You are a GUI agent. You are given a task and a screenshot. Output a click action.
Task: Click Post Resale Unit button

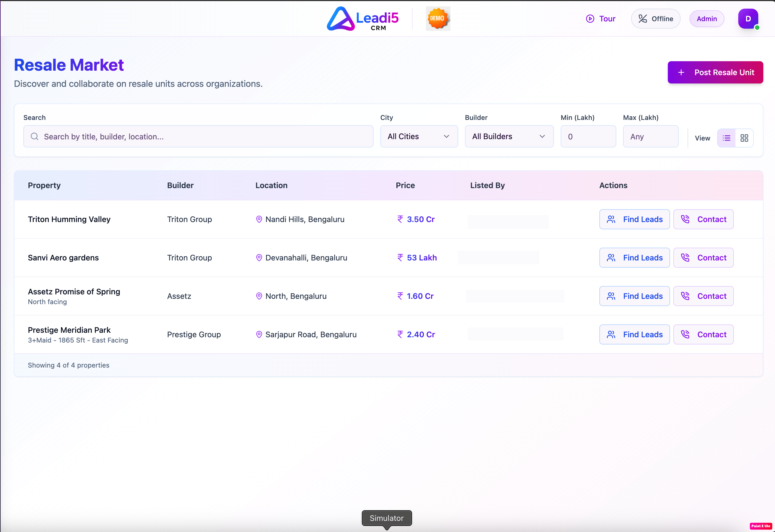click(x=715, y=72)
